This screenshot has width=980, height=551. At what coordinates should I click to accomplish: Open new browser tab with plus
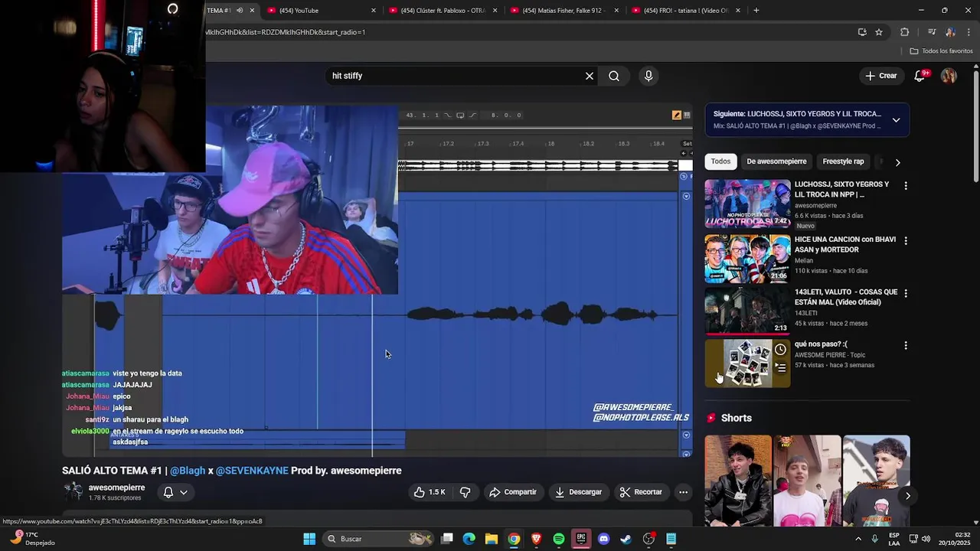(x=756, y=10)
